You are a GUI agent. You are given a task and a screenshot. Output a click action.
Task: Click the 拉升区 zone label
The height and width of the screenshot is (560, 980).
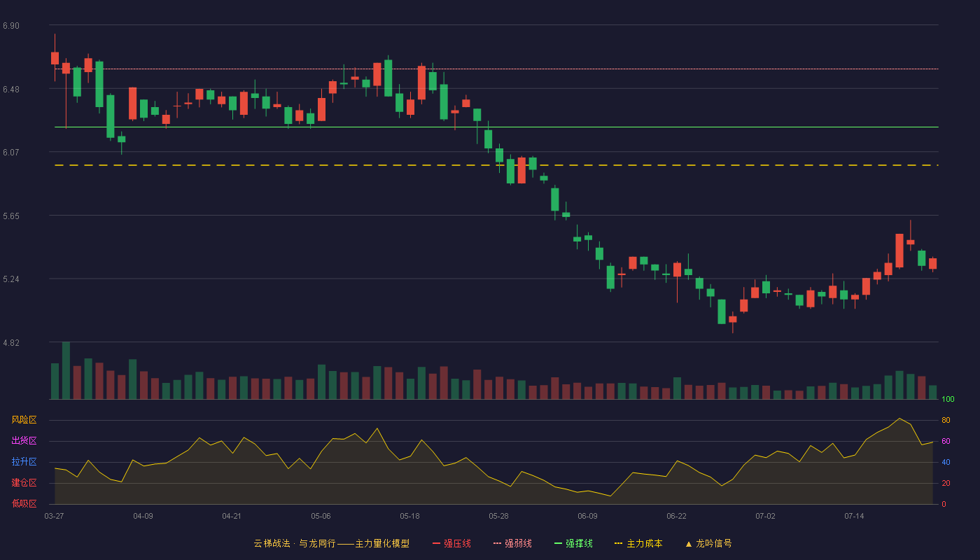(x=24, y=462)
